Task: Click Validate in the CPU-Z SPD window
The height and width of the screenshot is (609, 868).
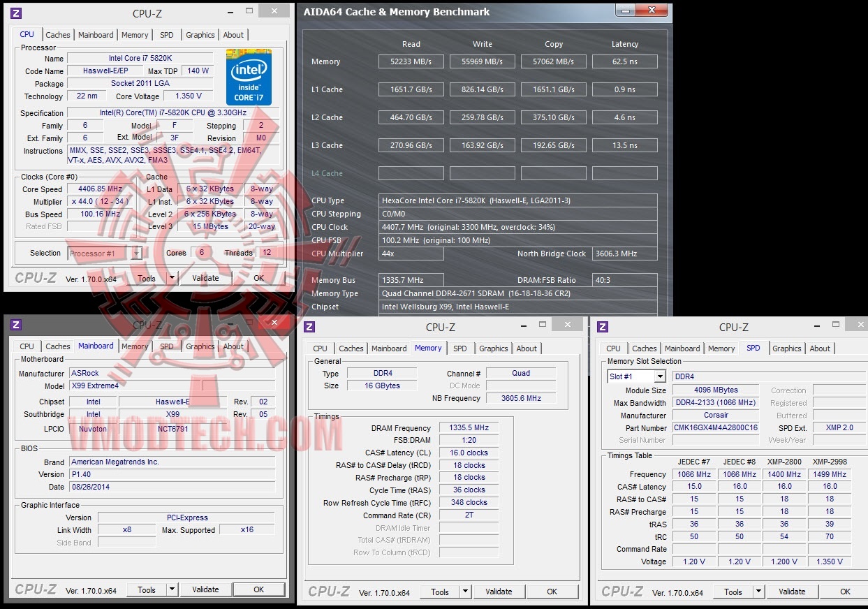Action: click(x=792, y=592)
